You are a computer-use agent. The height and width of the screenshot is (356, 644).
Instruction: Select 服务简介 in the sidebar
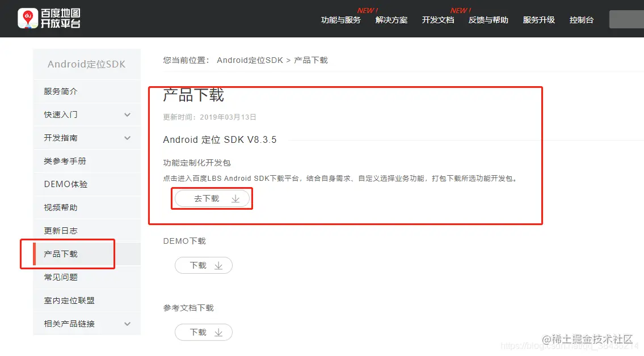[x=87, y=91]
